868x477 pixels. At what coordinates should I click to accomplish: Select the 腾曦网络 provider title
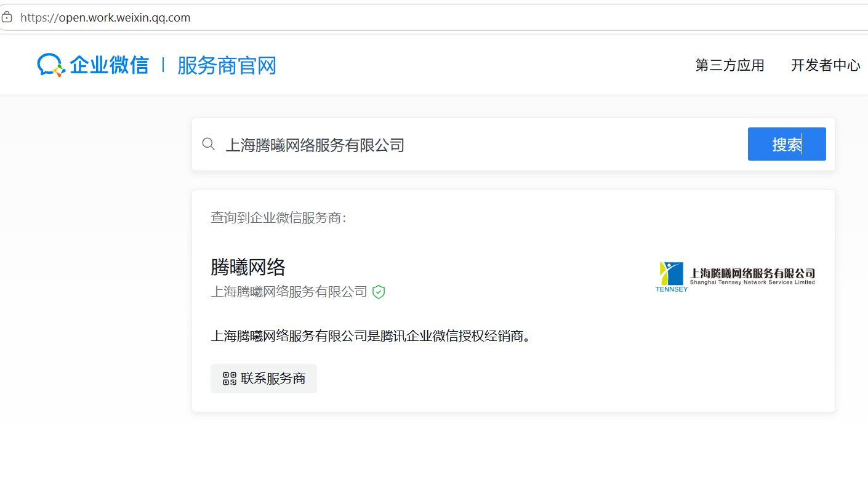point(248,267)
